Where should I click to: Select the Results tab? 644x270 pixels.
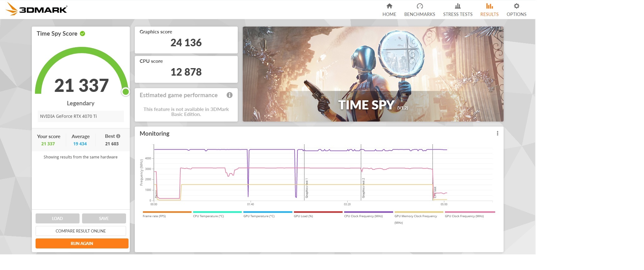tap(490, 10)
